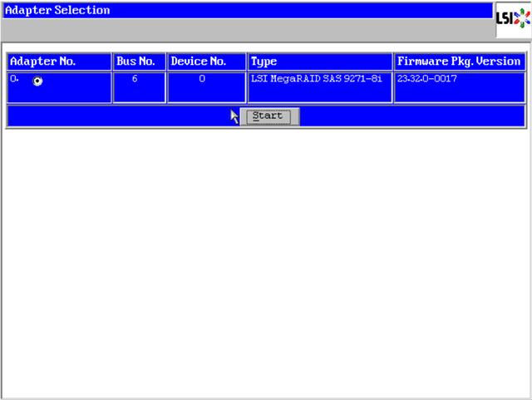Click the Adapter Selection title

click(57, 10)
